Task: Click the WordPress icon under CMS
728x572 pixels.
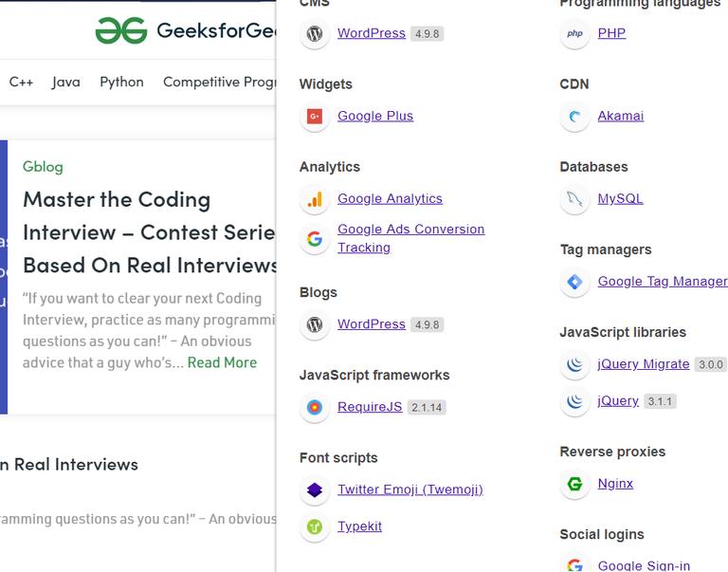Action: point(315,33)
